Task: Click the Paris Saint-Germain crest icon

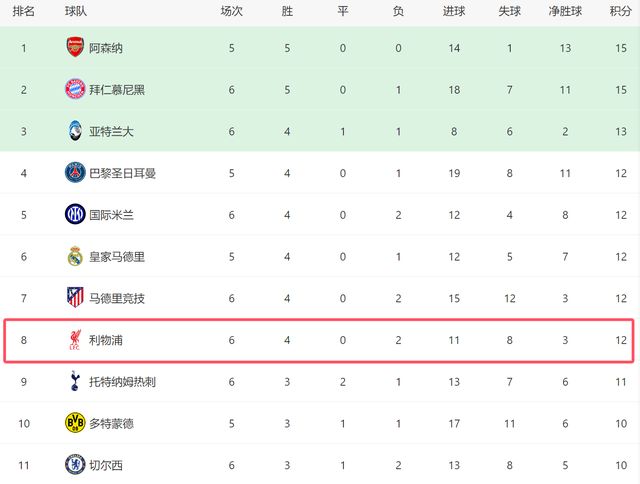Action: [x=75, y=172]
